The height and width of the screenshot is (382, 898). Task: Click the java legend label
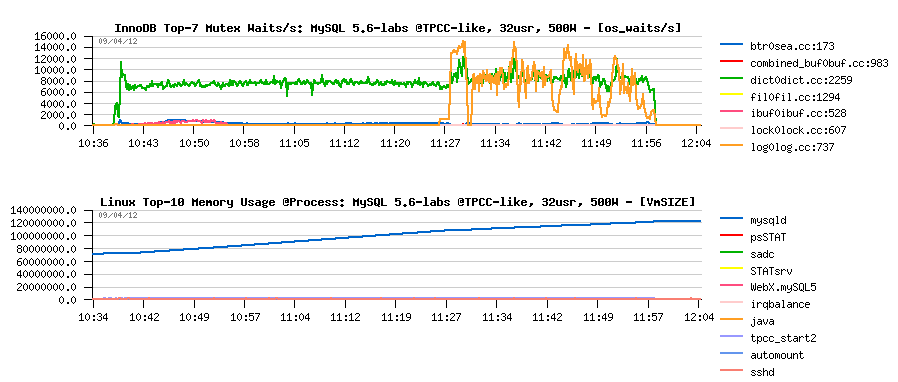point(762,321)
